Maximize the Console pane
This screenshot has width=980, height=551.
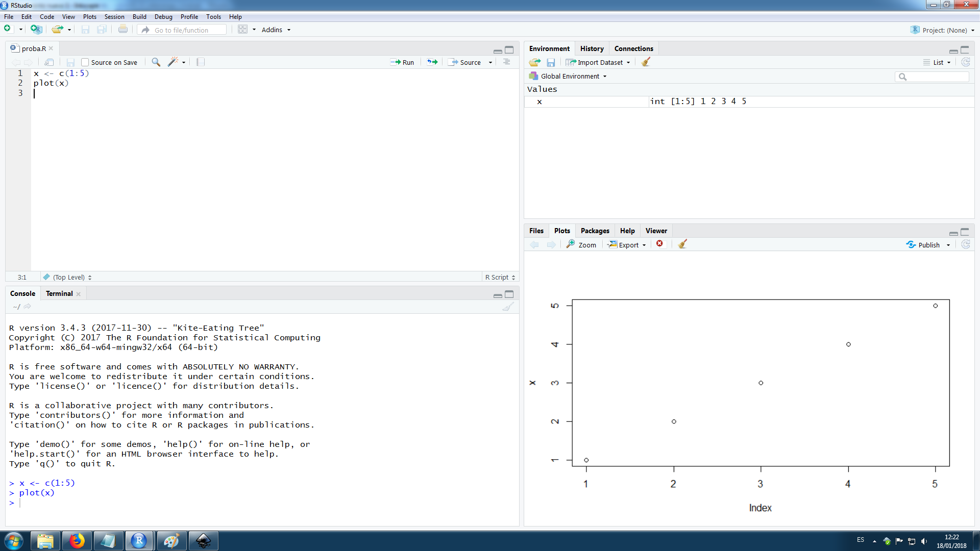[x=509, y=294]
